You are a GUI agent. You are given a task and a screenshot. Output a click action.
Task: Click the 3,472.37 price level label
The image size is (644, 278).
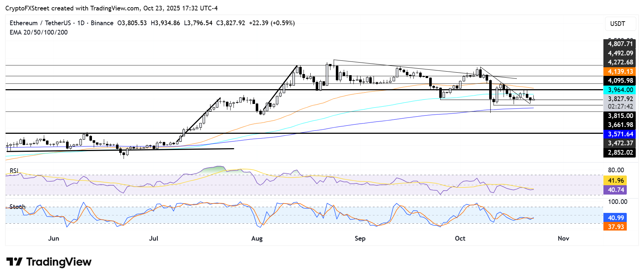pos(620,143)
